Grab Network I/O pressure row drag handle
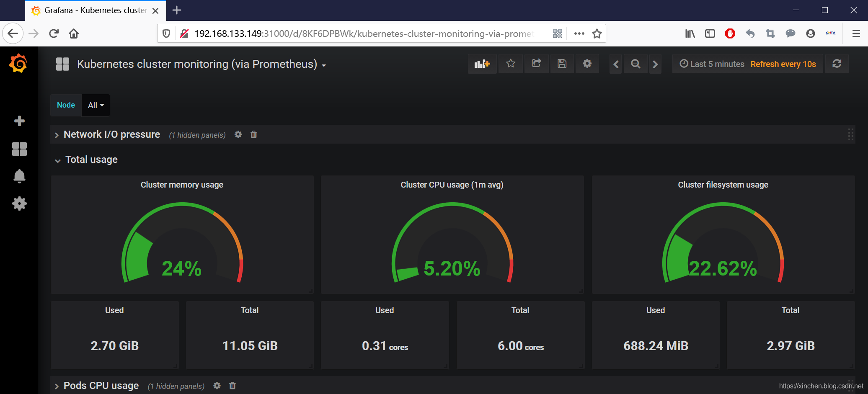Viewport: 868px width, 394px height. click(850, 134)
